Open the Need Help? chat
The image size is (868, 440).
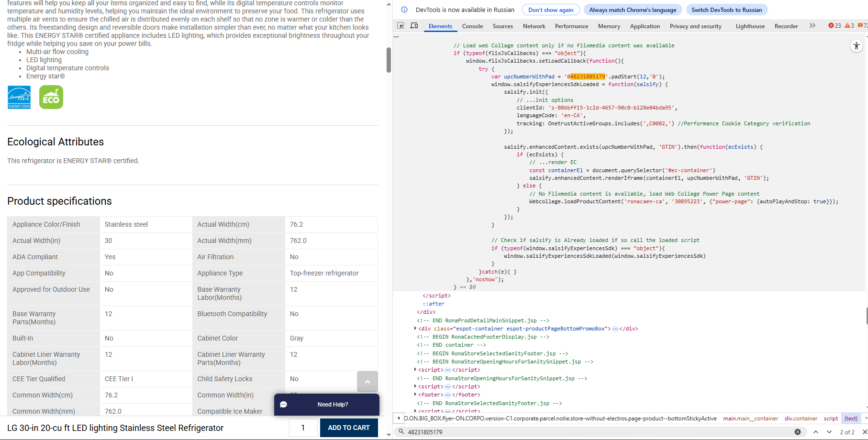[327, 405]
